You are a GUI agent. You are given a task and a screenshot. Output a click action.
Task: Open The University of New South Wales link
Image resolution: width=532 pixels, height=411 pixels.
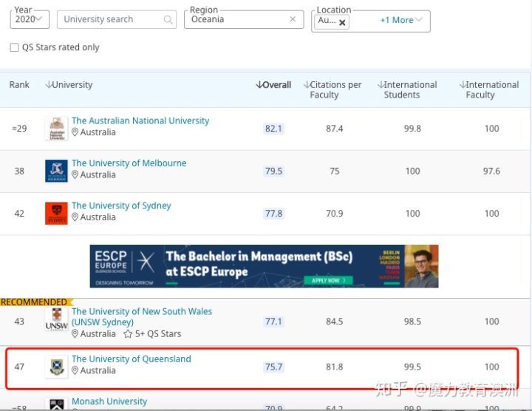point(142,316)
